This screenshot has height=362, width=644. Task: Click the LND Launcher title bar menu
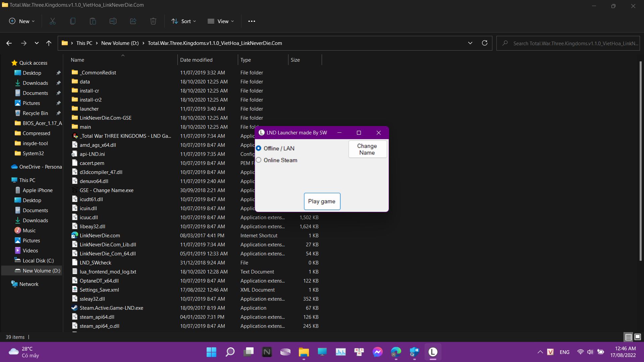pyautogui.click(x=261, y=133)
